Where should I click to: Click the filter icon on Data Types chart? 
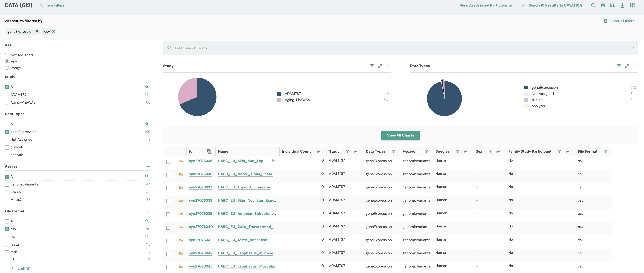(x=619, y=66)
